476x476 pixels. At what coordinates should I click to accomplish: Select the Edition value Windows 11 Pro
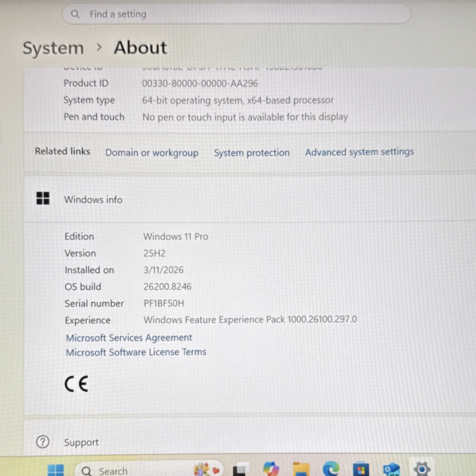(x=176, y=237)
